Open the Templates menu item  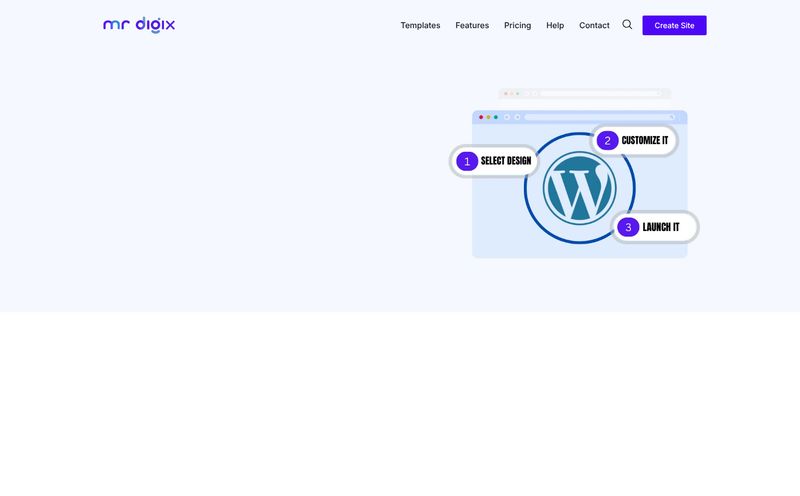420,26
